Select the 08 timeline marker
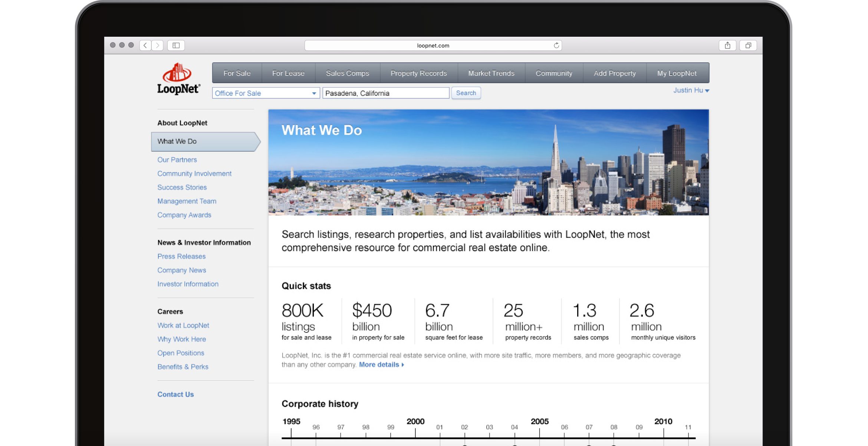The height and width of the screenshot is (446, 868). click(614, 427)
